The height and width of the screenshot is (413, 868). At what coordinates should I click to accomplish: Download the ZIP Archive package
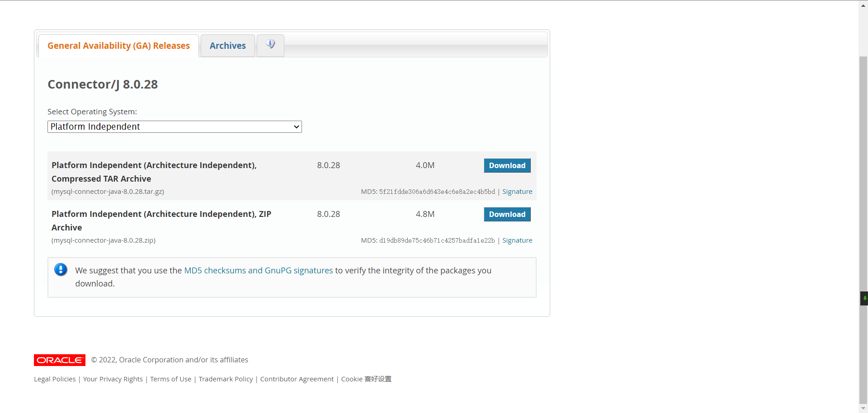[x=507, y=214]
